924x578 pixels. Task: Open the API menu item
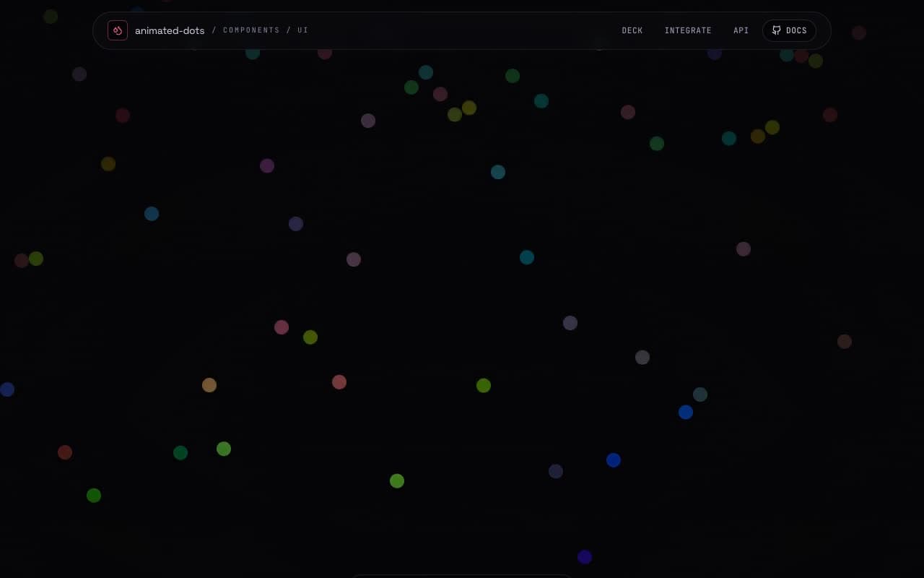(x=741, y=30)
